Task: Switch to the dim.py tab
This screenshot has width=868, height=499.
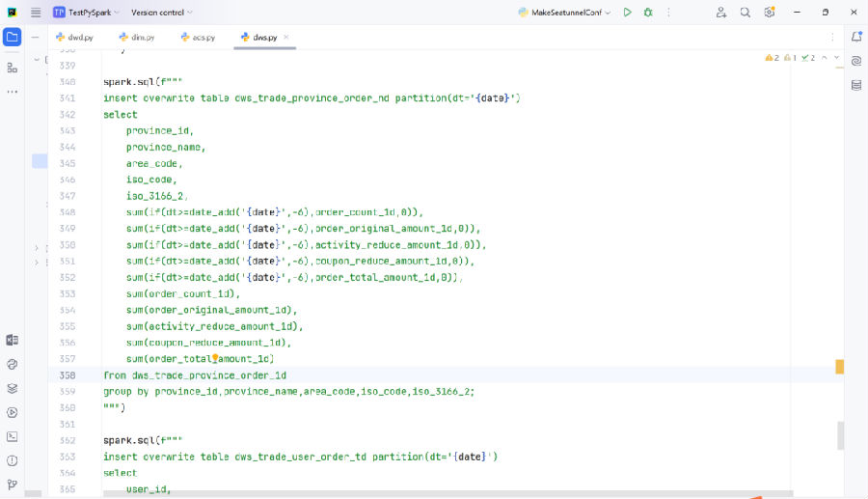Action: pos(143,38)
